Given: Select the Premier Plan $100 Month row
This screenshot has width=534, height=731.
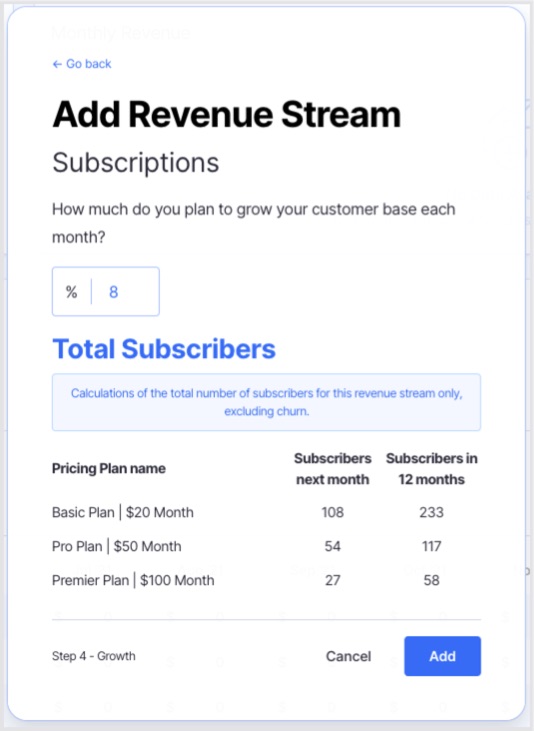Looking at the screenshot, I should point(266,580).
